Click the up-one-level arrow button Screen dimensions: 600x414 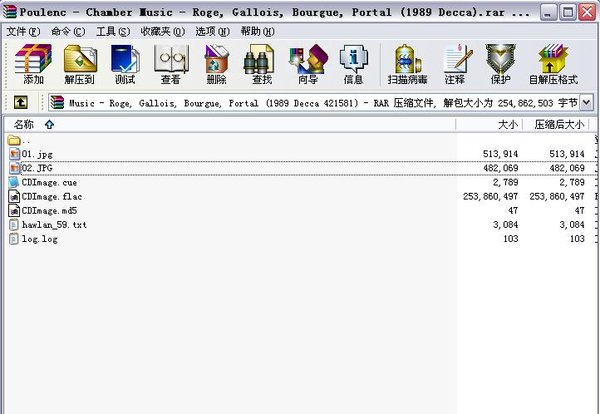coord(21,102)
